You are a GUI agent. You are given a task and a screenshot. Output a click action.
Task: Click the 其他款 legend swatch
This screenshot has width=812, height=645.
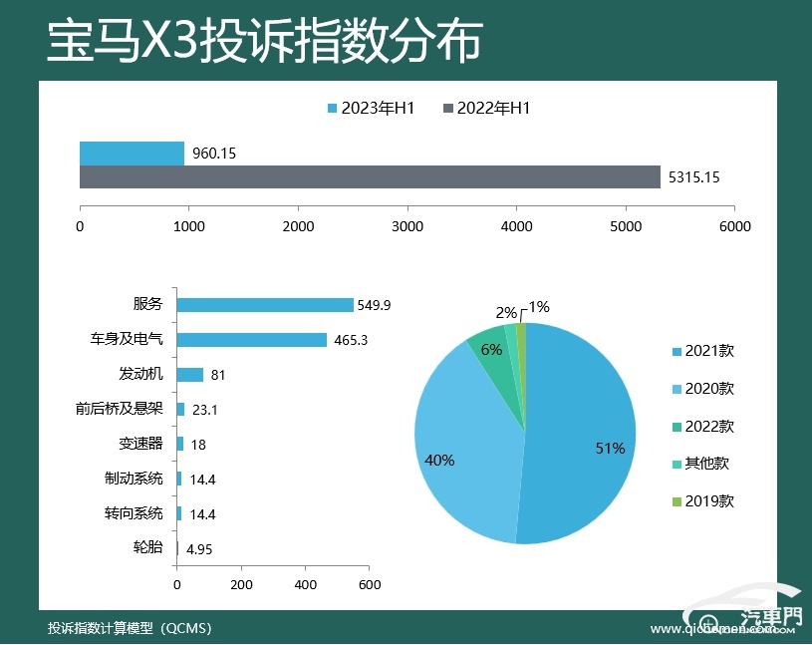[677, 465]
